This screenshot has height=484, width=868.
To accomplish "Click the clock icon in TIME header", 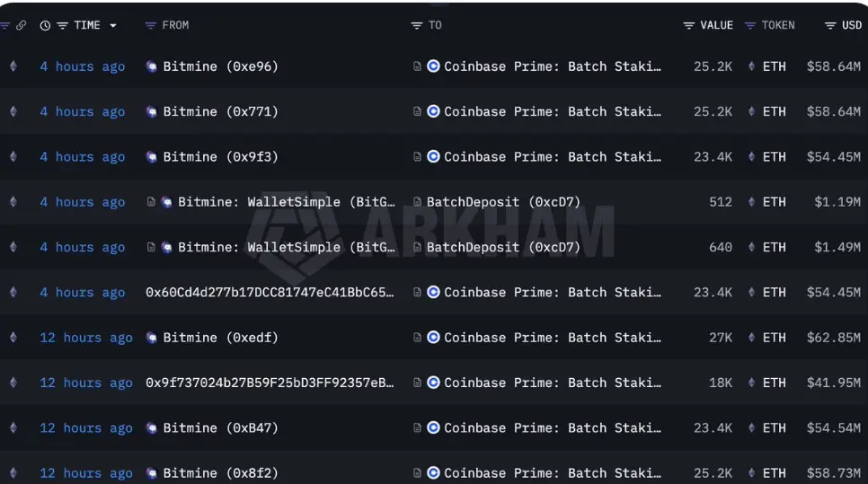I will coord(45,25).
